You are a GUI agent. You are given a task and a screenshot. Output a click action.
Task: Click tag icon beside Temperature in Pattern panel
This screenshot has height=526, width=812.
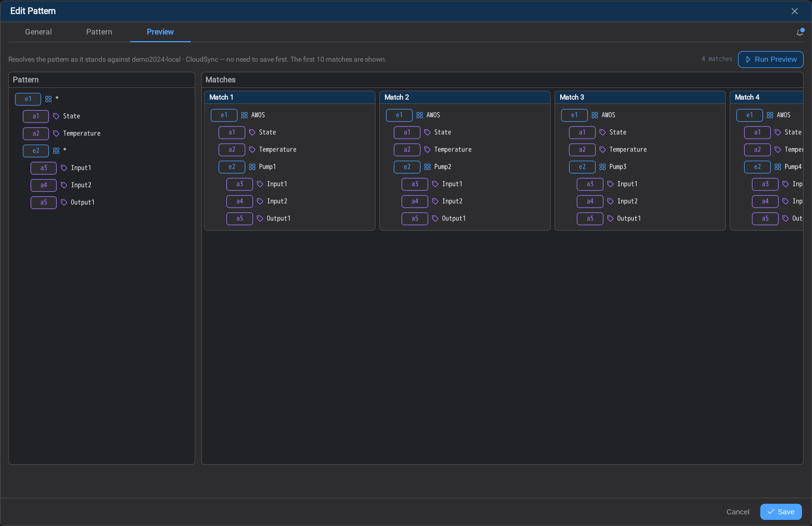point(56,133)
